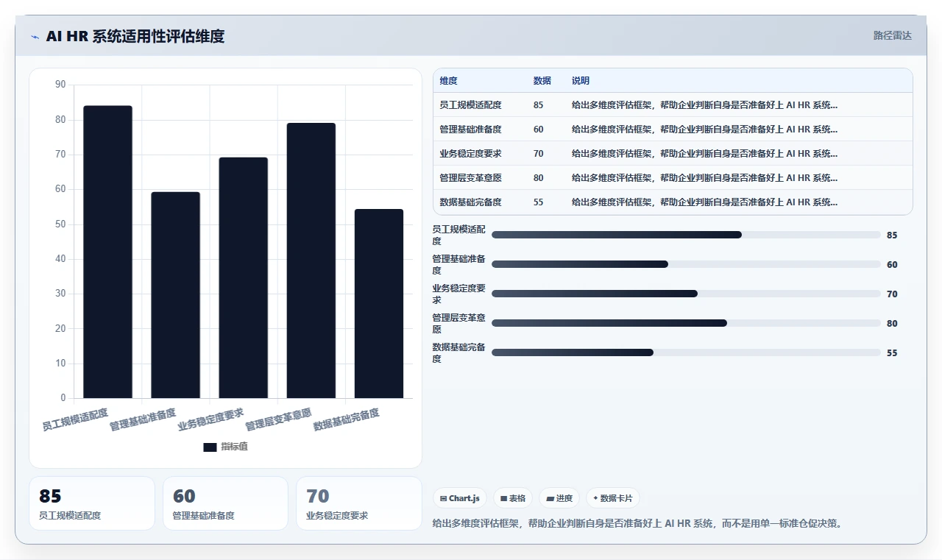Click the table value 80
Viewport: 942px width, 560px height.
click(539, 178)
